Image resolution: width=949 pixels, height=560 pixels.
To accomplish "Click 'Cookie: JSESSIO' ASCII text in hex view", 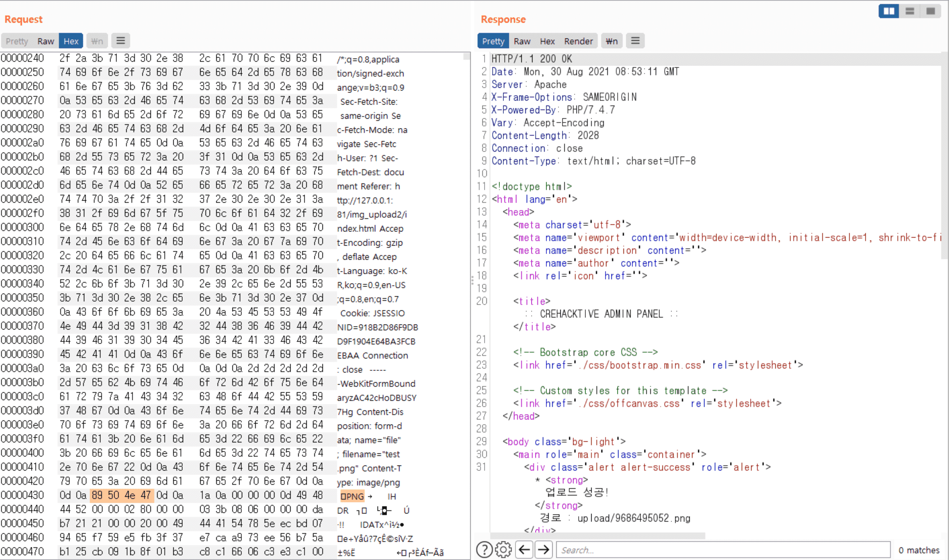I will (x=372, y=313).
